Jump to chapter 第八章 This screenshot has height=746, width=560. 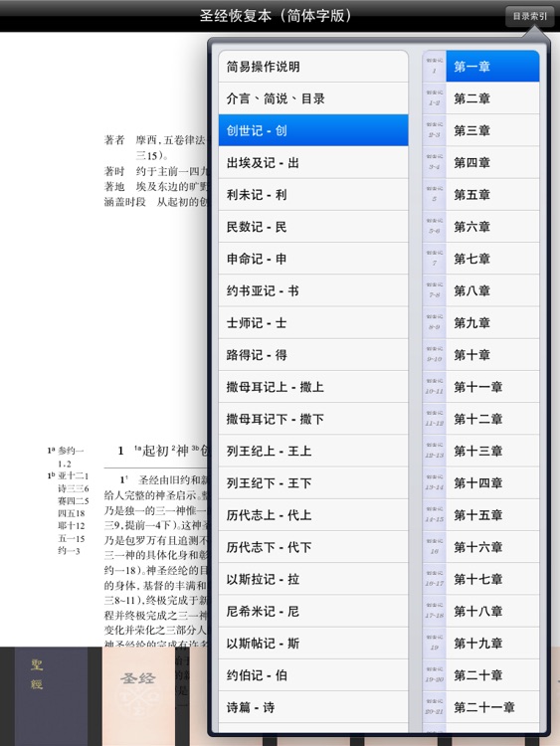[492, 290]
